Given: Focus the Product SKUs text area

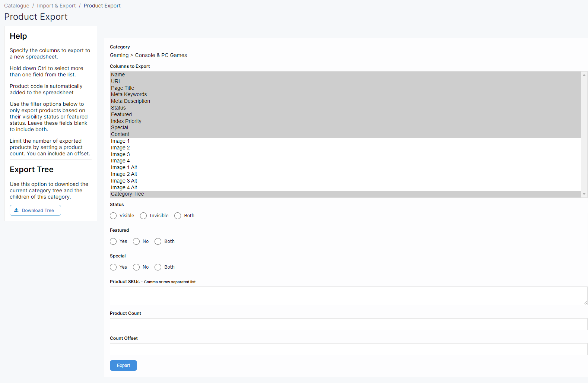Looking at the screenshot, I should click(x=348, y=296).
